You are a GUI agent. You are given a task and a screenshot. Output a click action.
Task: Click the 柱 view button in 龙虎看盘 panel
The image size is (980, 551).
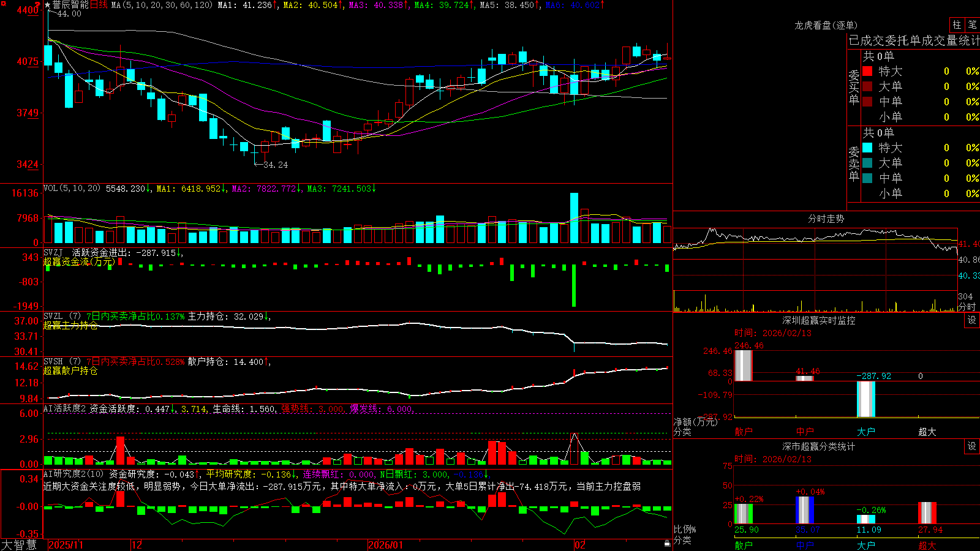[x=957, y=24]
